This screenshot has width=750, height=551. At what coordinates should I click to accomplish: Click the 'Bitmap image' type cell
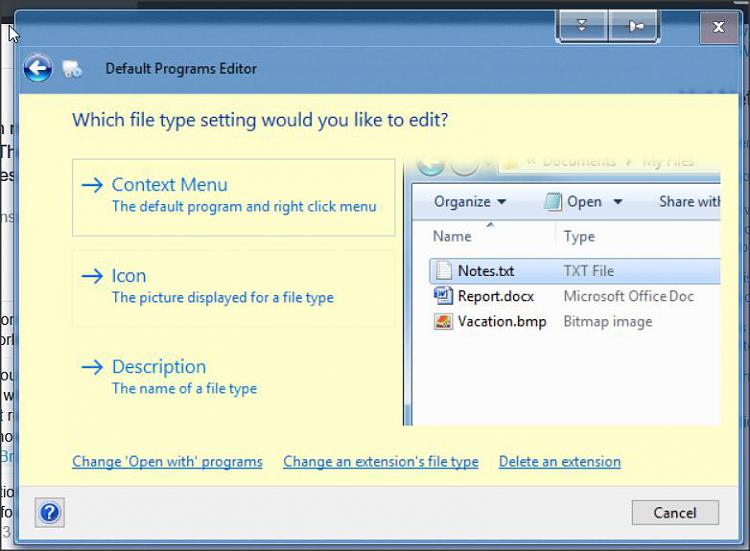(608, 321)
